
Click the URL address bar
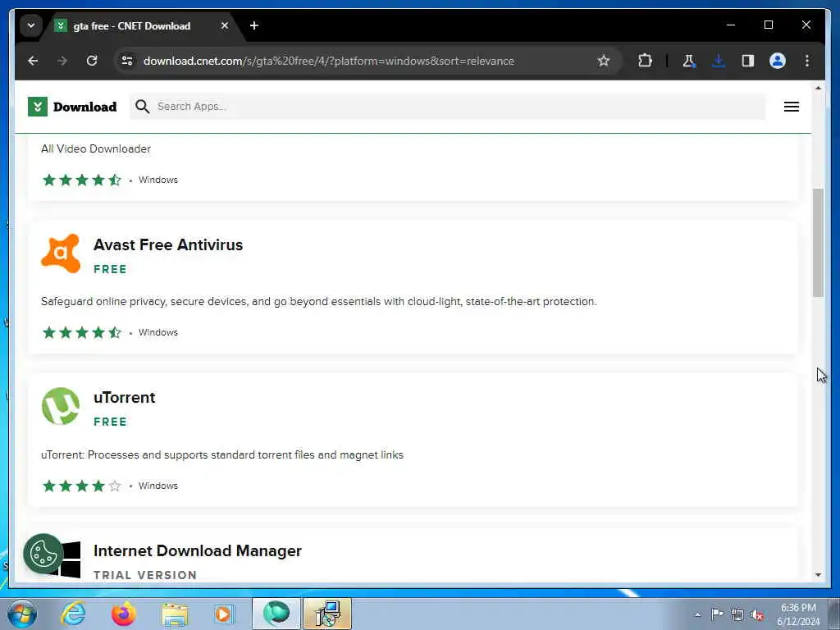[x=328, y=61]
